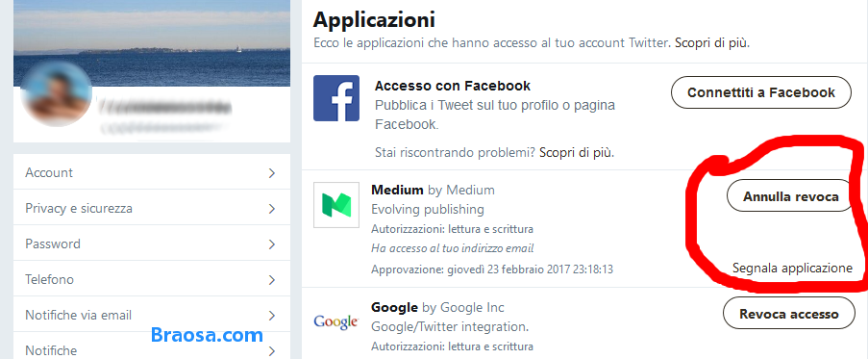Open Scopri di più under Applicazioni heading
Image resolution: width=868 pixels, height=359 pixels.
(x=712, y=42)
